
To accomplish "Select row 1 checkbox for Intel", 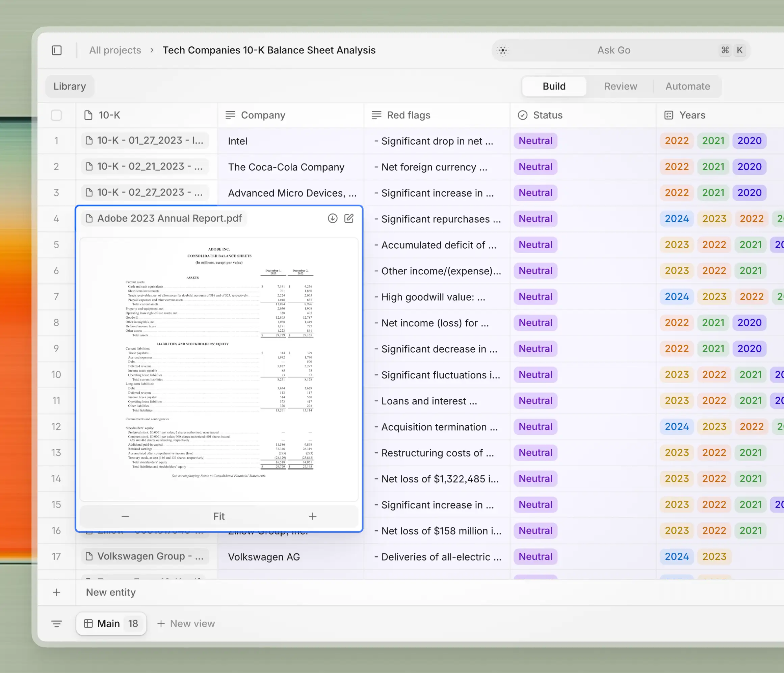I will (x=56, y=141).
